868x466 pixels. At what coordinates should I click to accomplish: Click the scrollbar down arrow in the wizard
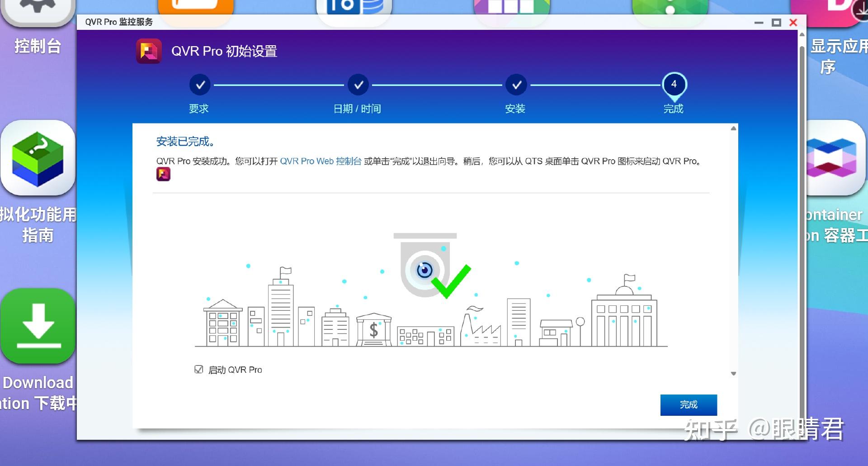click(733, 374)
